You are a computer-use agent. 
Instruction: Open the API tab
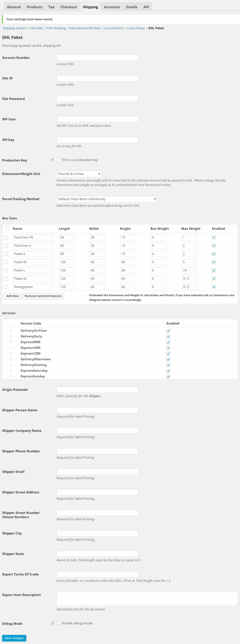click(x=146, y=7)
